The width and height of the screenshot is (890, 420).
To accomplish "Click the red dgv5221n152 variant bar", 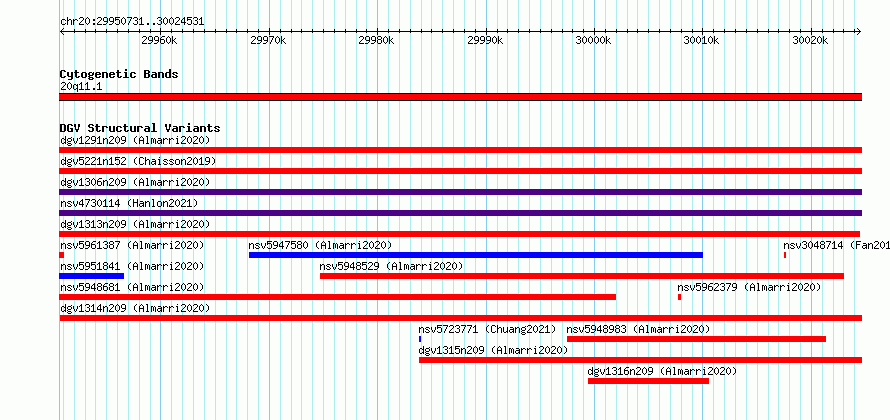I will tap(460, 171).
